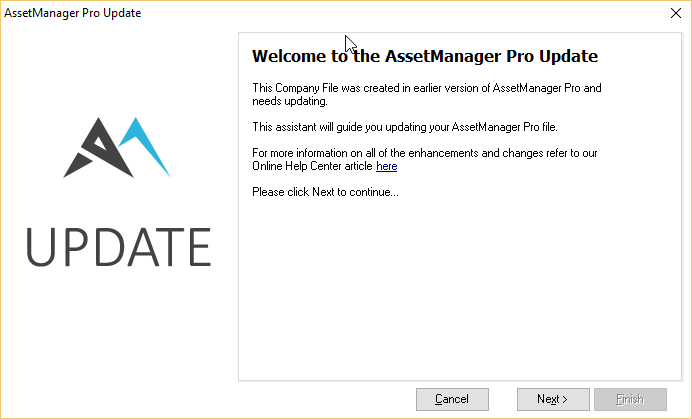Viewport: 692px width, 419px height.
Task: Select the 'Welcome to the AssetManager Pro Update' heading
Action: 425,56
